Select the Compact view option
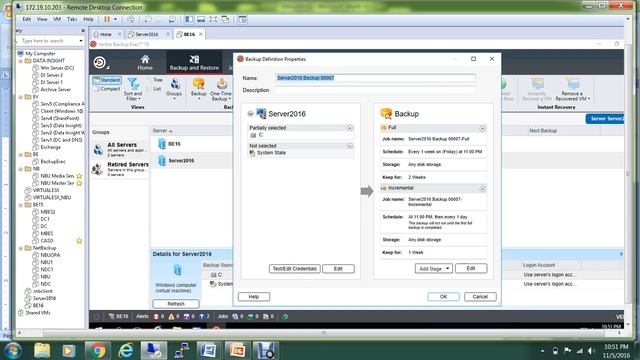 107,89
